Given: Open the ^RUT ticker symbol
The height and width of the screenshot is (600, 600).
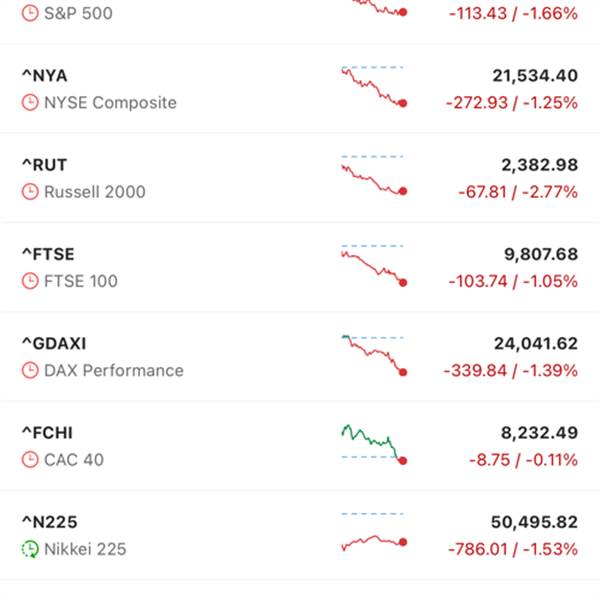Looking at the screenshot, I should coord(44,165).
